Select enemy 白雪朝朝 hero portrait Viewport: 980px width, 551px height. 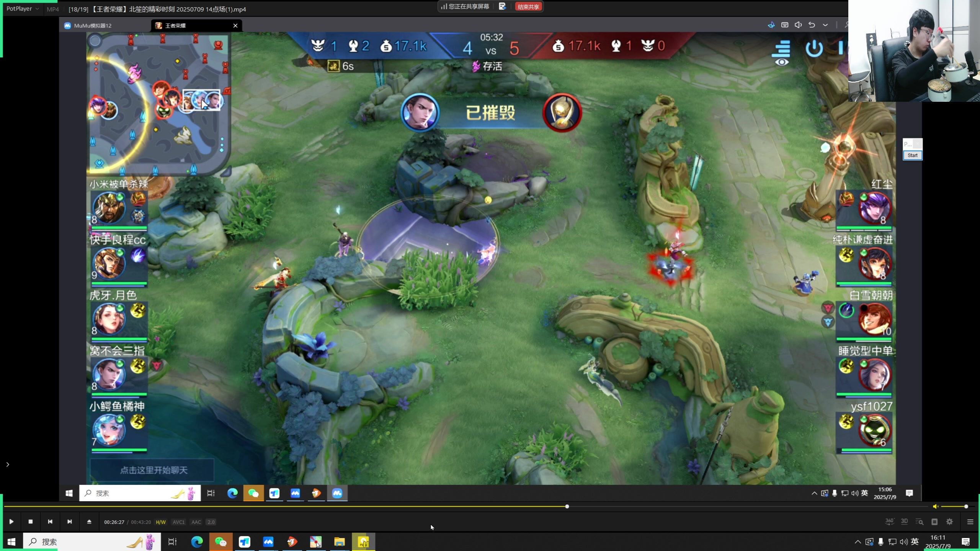pos(875,319)
